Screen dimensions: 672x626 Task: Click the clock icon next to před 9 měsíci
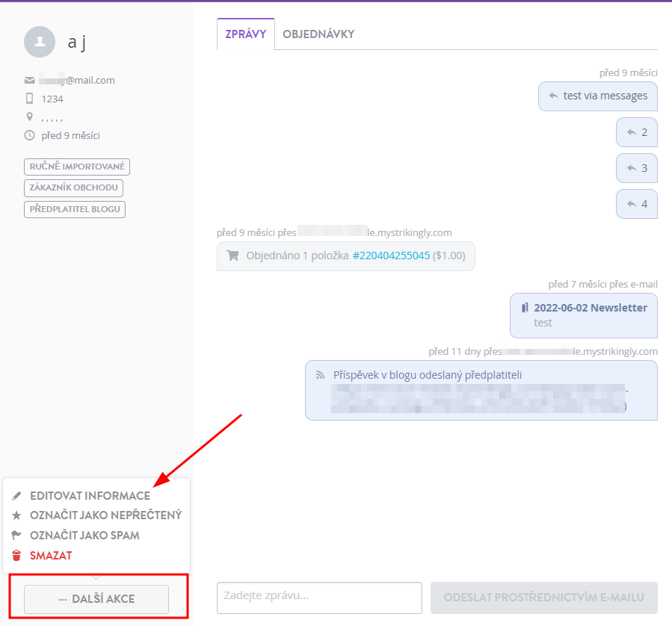(x=29, y=135)
